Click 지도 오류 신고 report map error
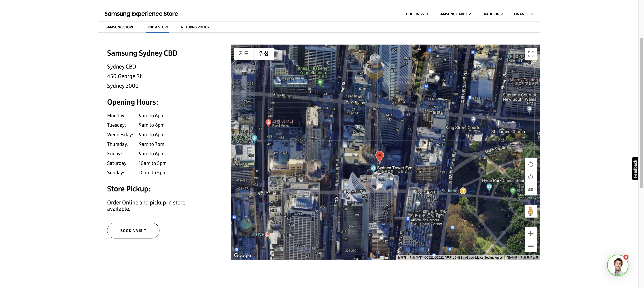 (x=529, y=257)
